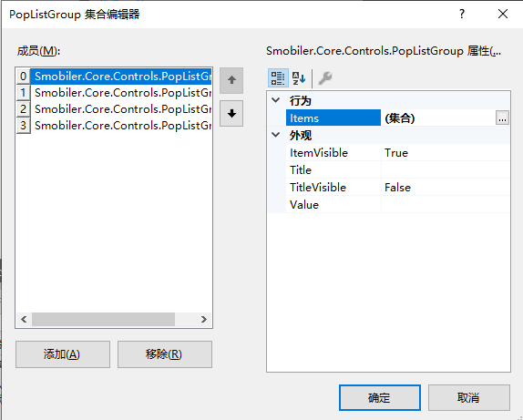Sort properties alphabetically
The image size is (523, 420).
point(299,78)
